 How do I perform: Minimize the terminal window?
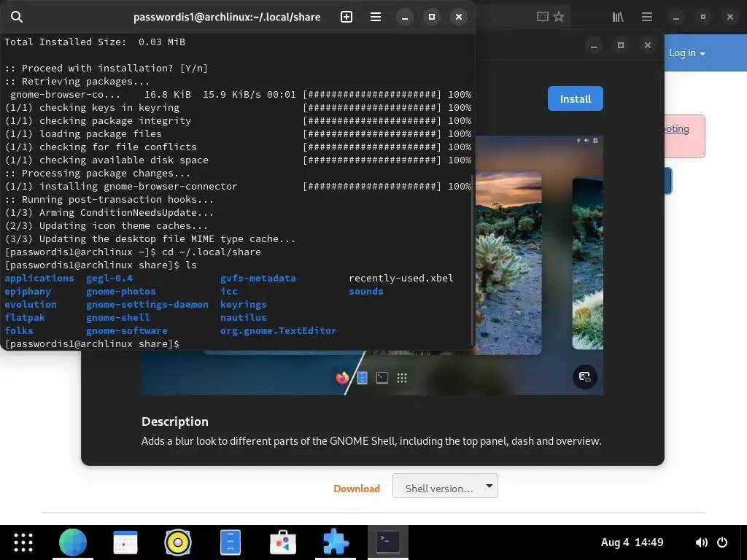[404, 17]
